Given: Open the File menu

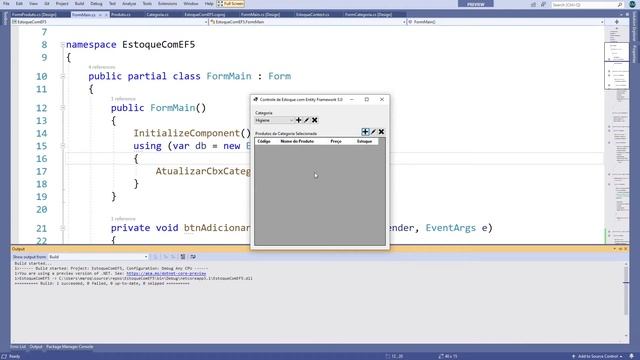Looking at the screenshot, I should click(x=6, y=4).
